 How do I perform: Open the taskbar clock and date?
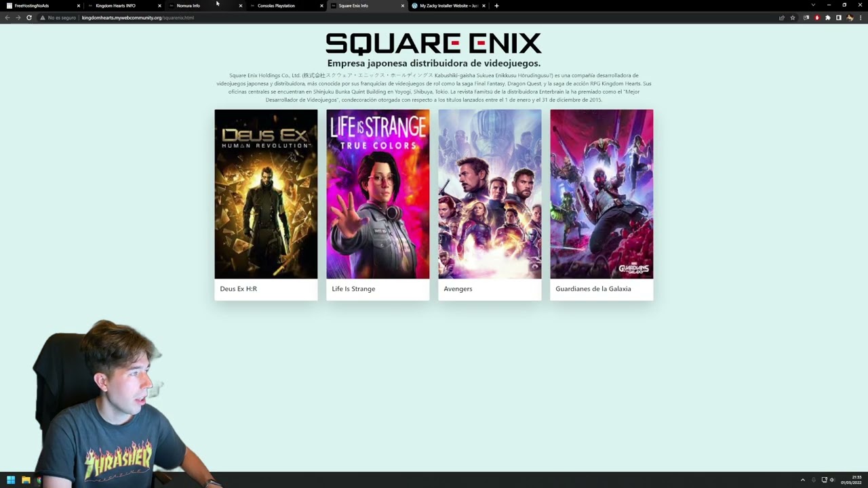851,480
